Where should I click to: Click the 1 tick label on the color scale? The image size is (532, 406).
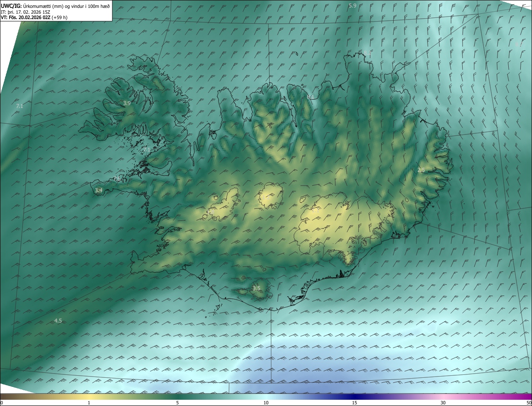coord(89,403)
